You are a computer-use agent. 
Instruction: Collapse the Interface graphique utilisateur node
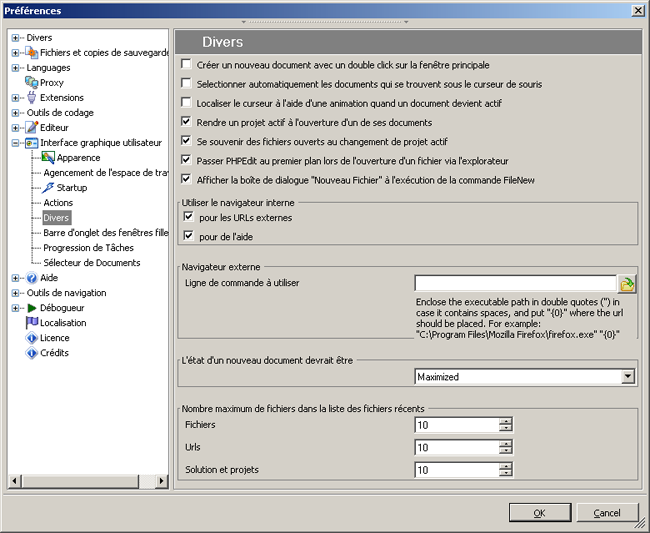click(15, 143)
